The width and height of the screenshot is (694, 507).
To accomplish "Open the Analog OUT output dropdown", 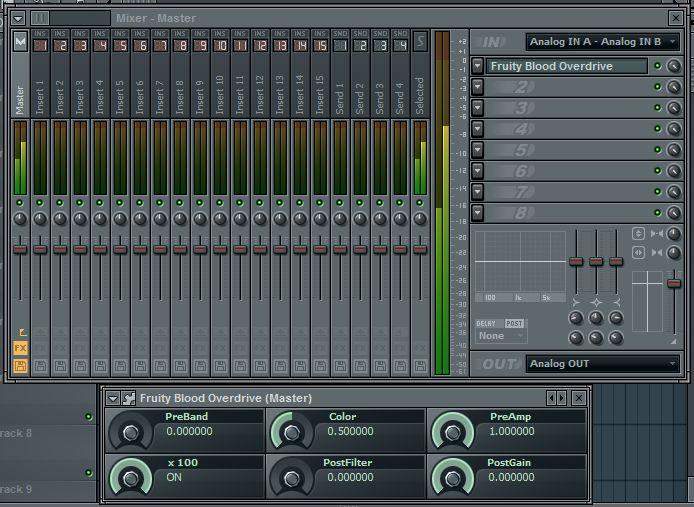I will click(602, 364).
